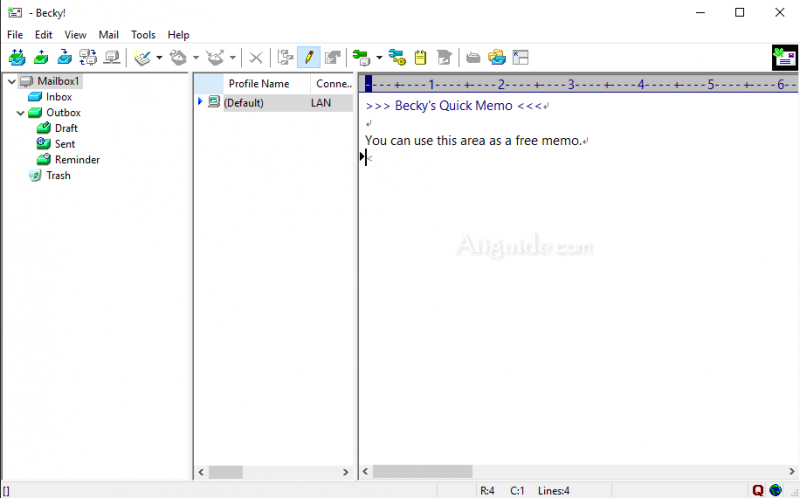Screen dimensions: 800x498
Task: Click the delete X toolbar icon
Action: pyautogui.click(x=256, y=58)
